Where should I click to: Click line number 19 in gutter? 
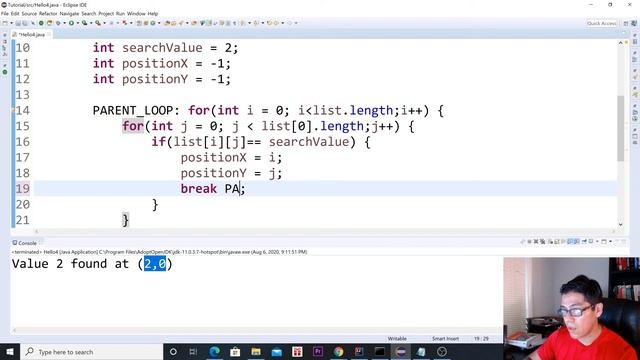pyautogui.click(x=22, y=189)
